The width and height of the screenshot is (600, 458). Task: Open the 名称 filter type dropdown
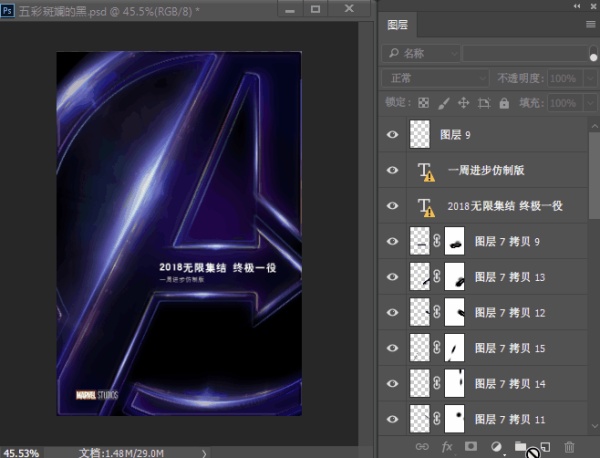pos(420,52)
